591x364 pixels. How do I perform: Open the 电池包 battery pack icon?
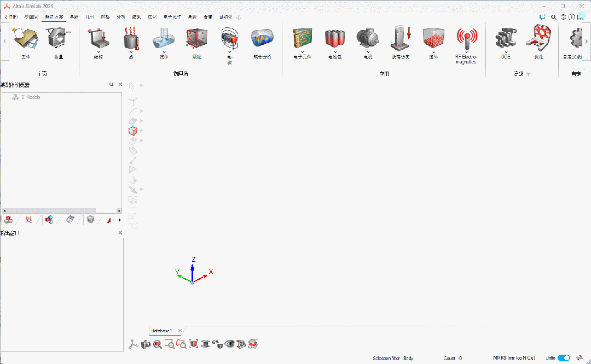pyautogui.click(x=335, y=39)
